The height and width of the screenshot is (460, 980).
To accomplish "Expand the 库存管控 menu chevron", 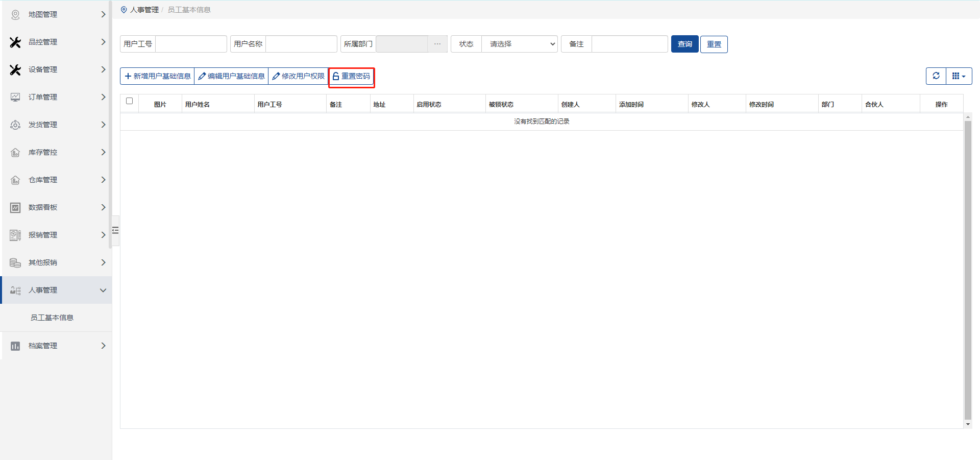I will pyautogui.click(x=103, y=153).
